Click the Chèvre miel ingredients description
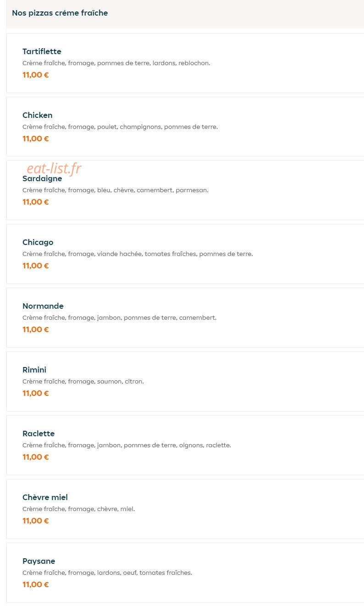This screenshot has height=606, width=364. click(79, 509)
